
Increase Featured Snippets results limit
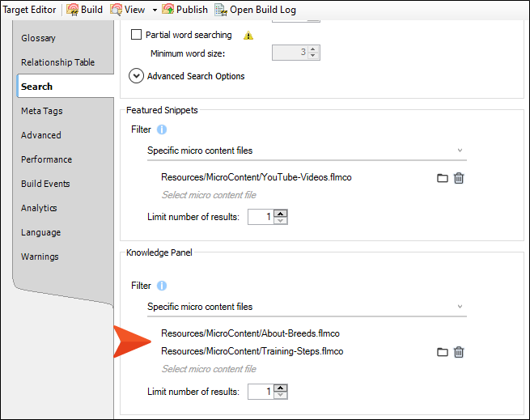click(x=280, y=214)
